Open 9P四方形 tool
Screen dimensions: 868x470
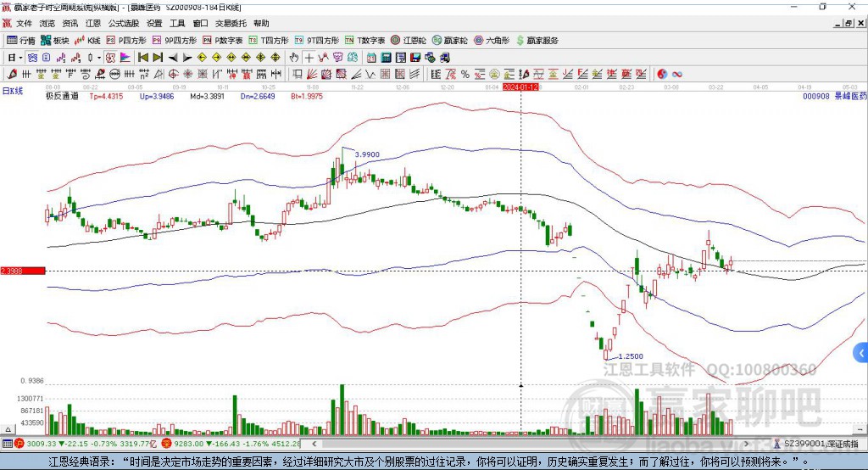pyautogui.click(x=175, y=41)
